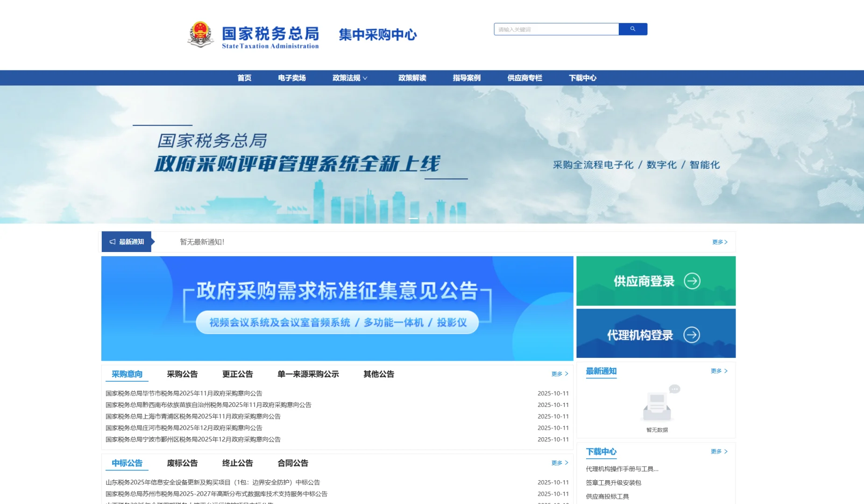The height and width of the screenshot is (504, 864).
Task: Expand the 政策法规 dropdown arrow
Action: 365,78
